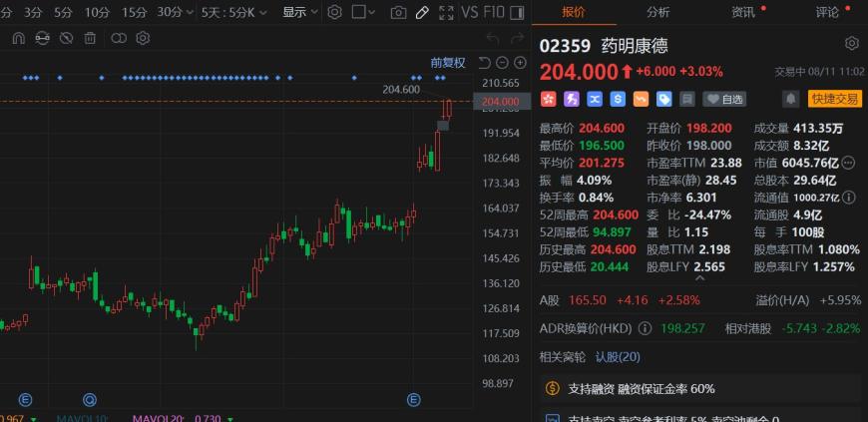Click the undo arrow in drawing toolbar

(x=493, y=38)
